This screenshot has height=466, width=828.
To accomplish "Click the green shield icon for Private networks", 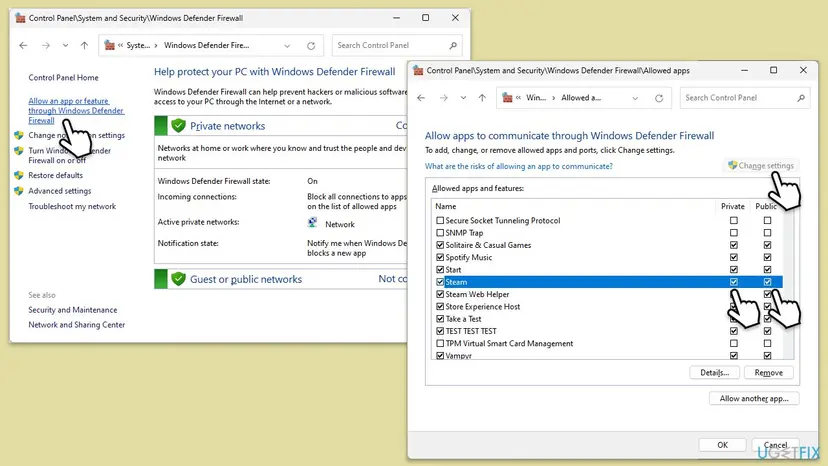I will (x=178, y=126).
